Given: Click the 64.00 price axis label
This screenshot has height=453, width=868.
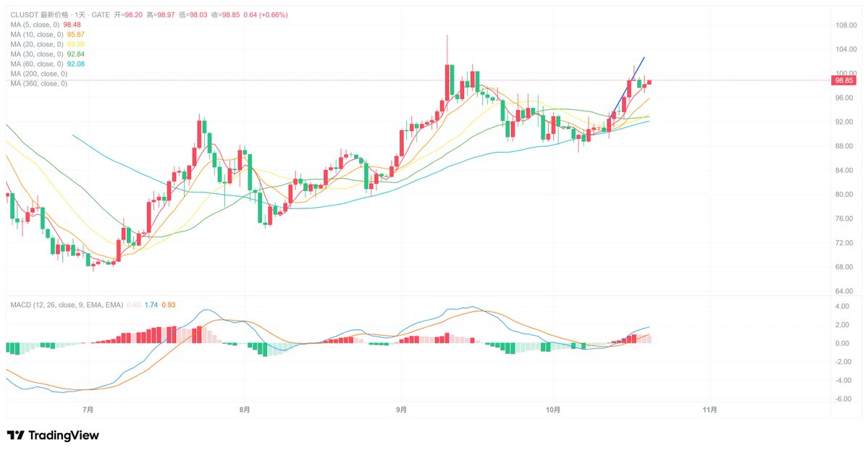Looking at the screenshot, I should 844,291.
